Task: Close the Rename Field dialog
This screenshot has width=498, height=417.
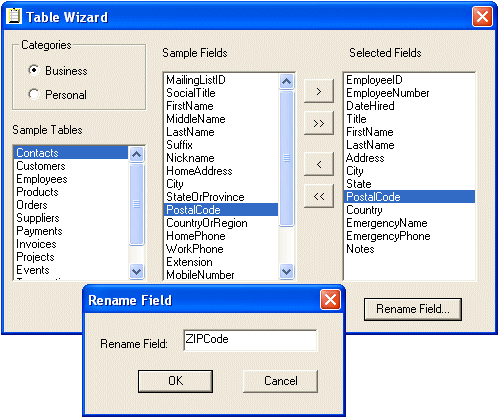Action: 330,299
